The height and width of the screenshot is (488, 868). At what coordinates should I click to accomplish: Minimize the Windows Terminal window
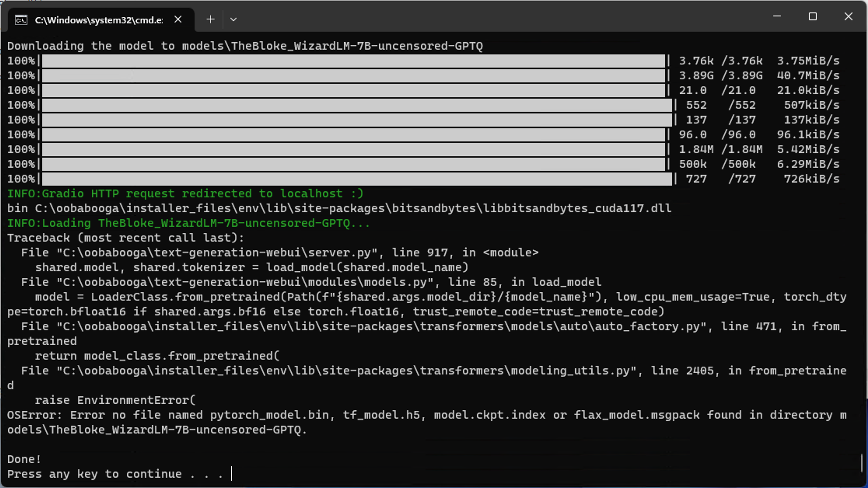coord(777,16)
